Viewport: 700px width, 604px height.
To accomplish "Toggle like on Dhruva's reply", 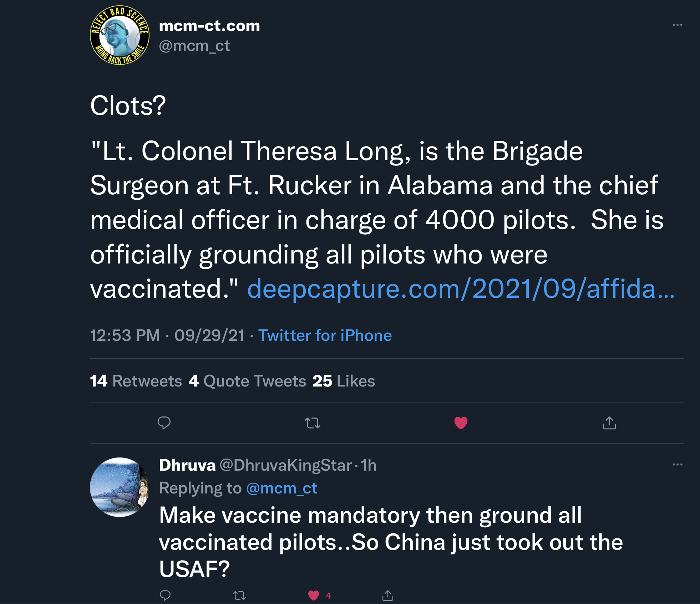I will pos(314,595).
